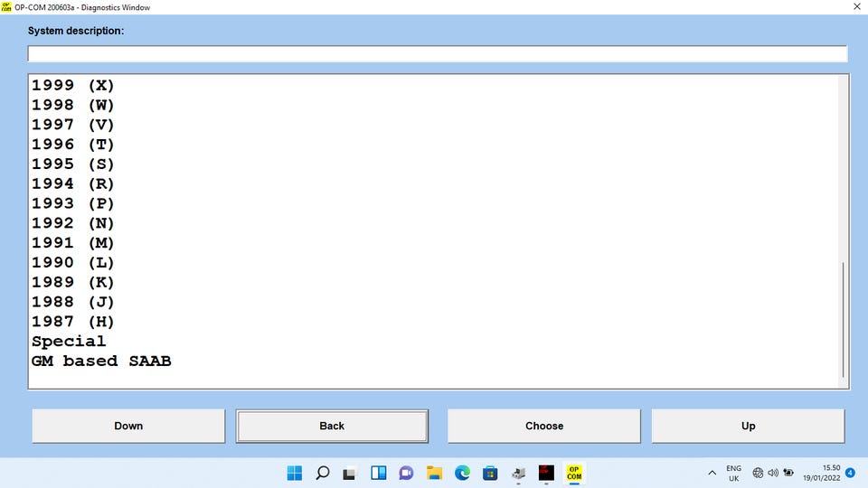Open Task View on the taskbar
This screenshot has width=868, height=488.
pos(350,473)
